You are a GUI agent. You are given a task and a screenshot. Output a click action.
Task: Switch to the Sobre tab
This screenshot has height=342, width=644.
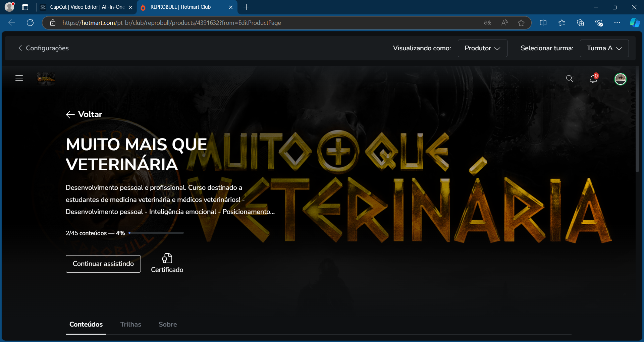[x=168, y=324]
